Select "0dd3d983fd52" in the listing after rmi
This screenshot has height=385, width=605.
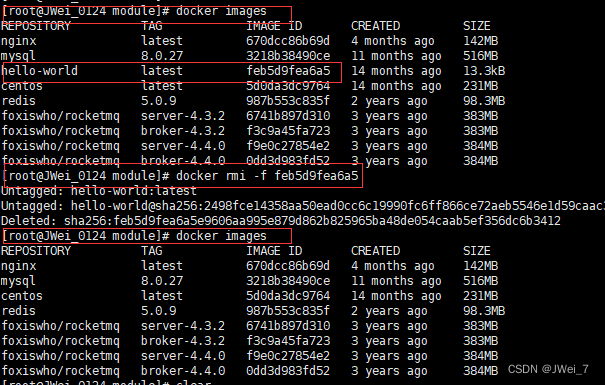click(x=288, y=371)
